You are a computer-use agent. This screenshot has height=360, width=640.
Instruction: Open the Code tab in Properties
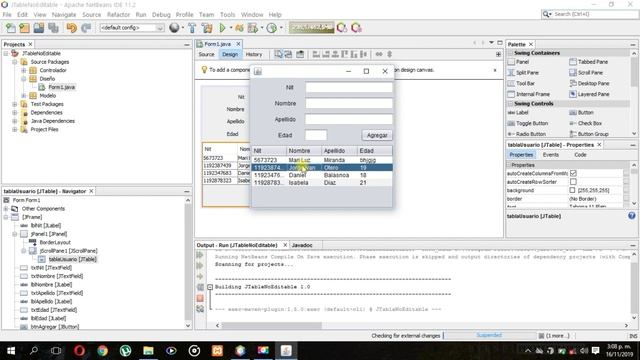[x=580, y=155]
